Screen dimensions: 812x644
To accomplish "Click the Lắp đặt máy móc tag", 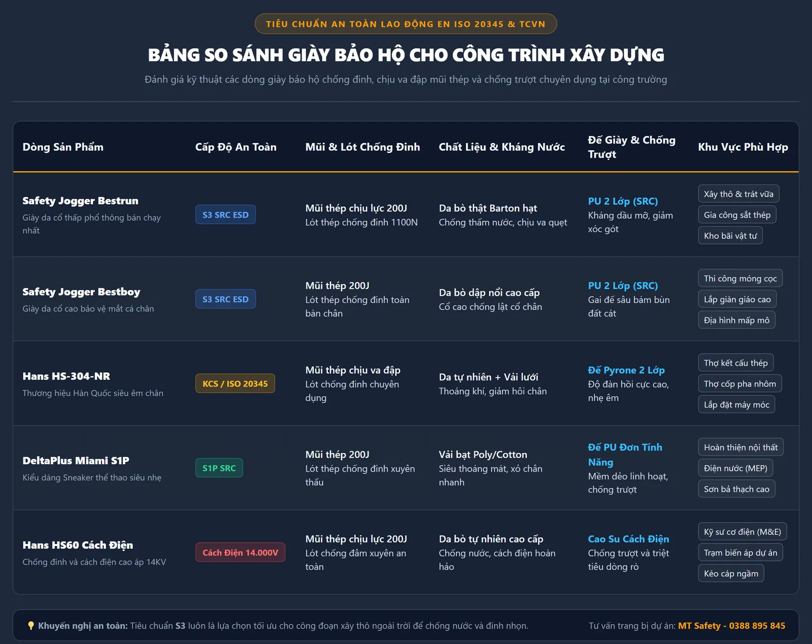I will click(736, 404).
